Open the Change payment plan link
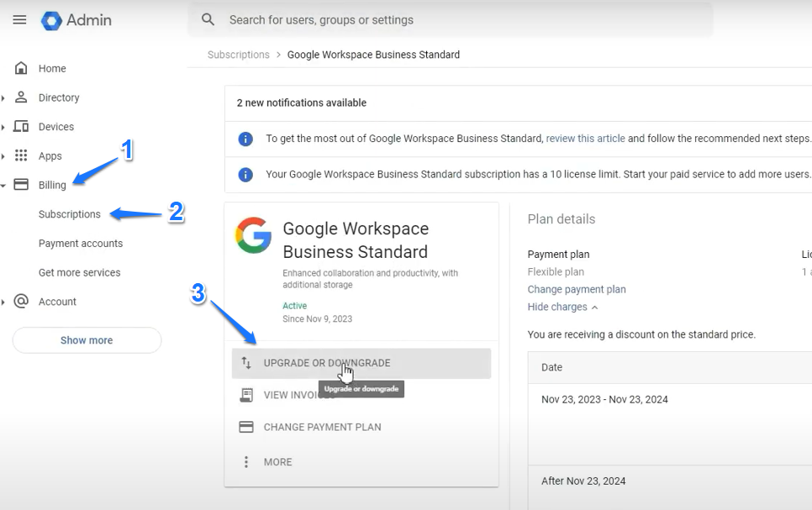812x510 pixels. (x=576, y=289)
